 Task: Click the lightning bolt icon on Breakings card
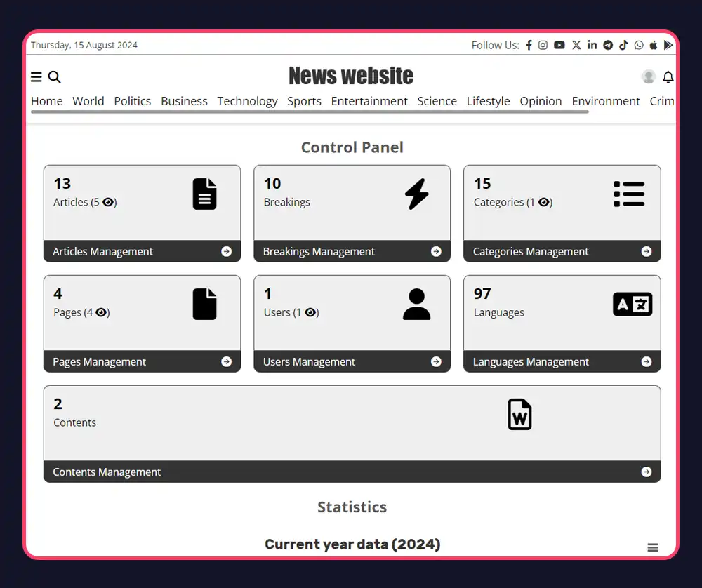pos(417,194)
